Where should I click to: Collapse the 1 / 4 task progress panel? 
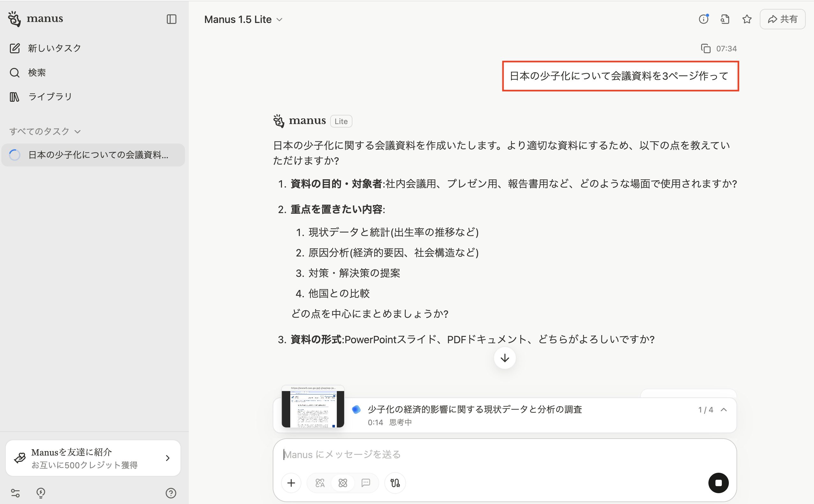click(x=724, y=410)
